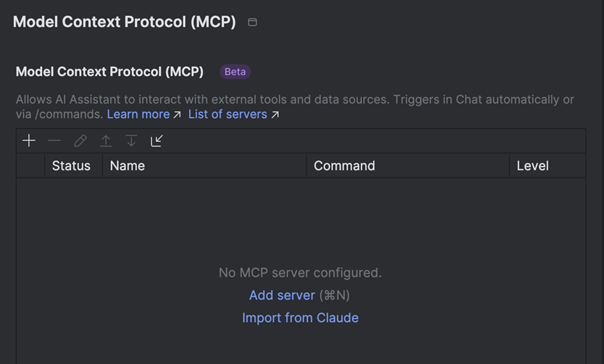The image size is (604, 364).
Task: Click the pencil edit icon
Action: [x=80, y=141]
